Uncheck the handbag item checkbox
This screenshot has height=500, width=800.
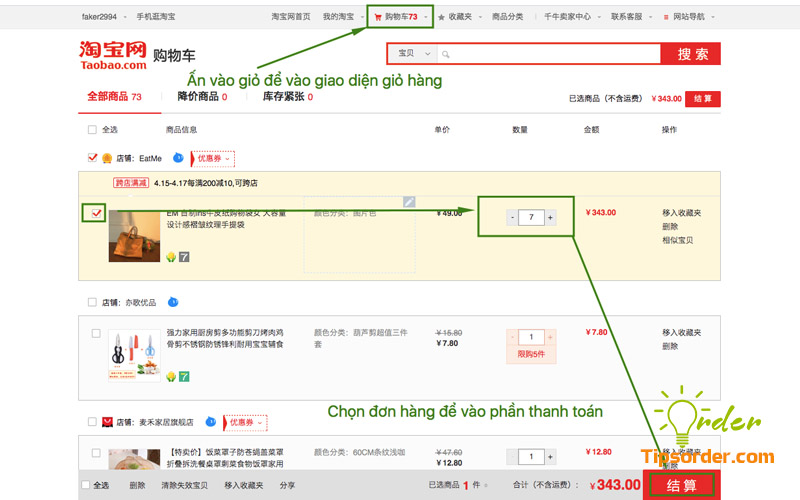pyautogui.click(x=97, y=212)
